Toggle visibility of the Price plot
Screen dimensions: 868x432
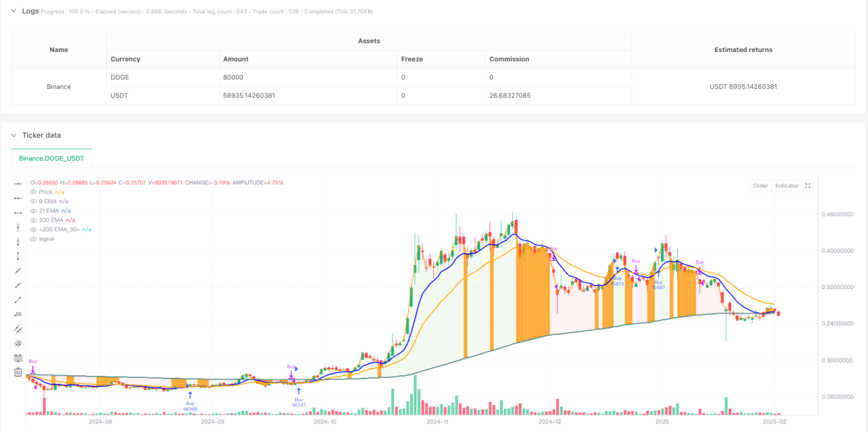pos(33,192)
